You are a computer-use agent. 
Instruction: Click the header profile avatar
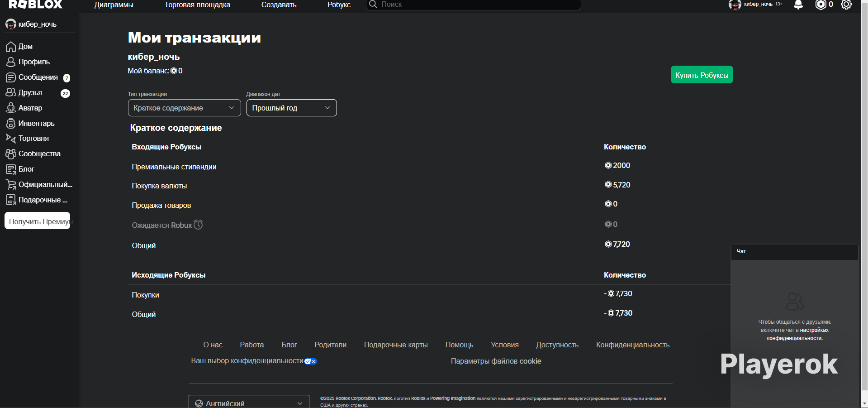click(735, 5)
